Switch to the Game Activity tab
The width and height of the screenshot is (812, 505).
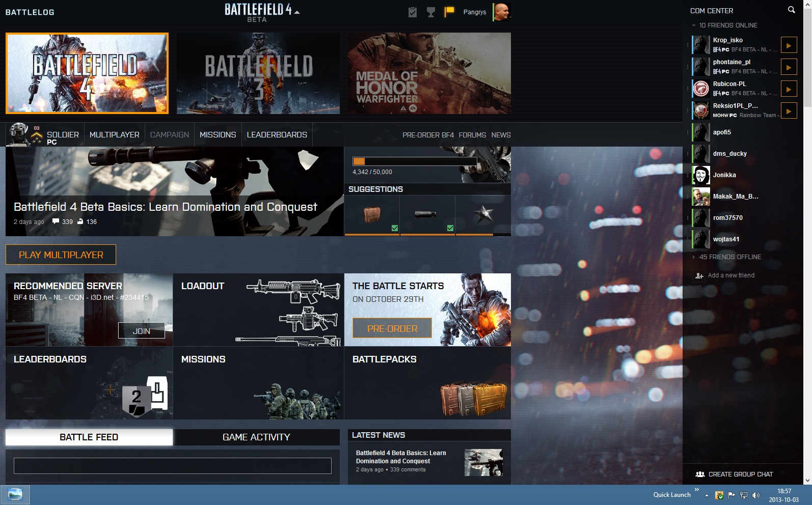(x=256, y=437)
